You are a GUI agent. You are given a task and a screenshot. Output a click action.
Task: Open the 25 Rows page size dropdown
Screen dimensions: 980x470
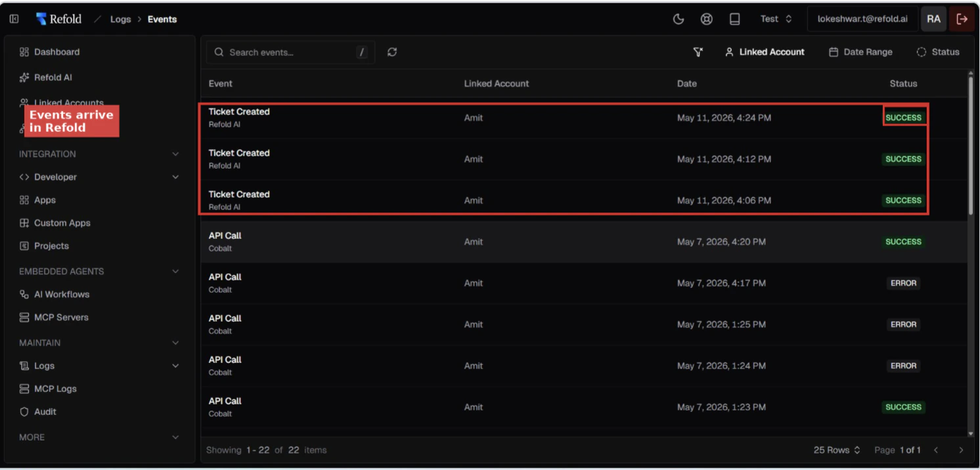coord(837,450)
